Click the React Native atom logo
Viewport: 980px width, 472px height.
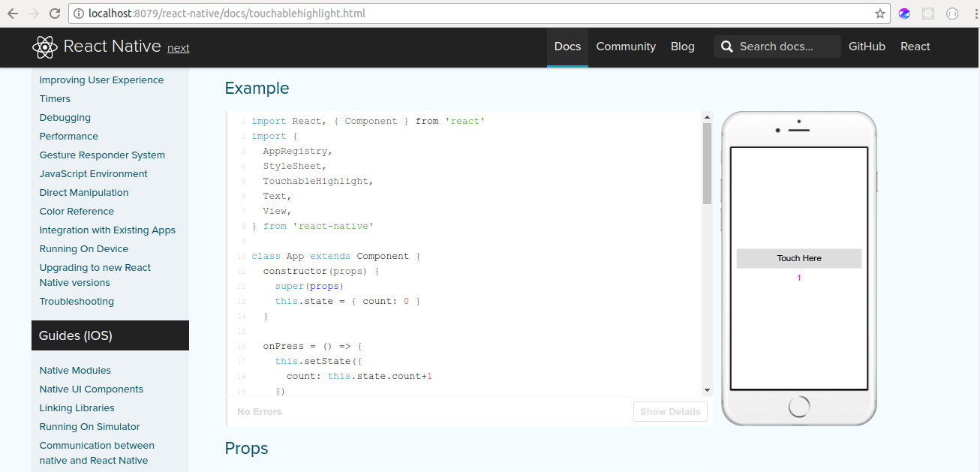point(45,47)
